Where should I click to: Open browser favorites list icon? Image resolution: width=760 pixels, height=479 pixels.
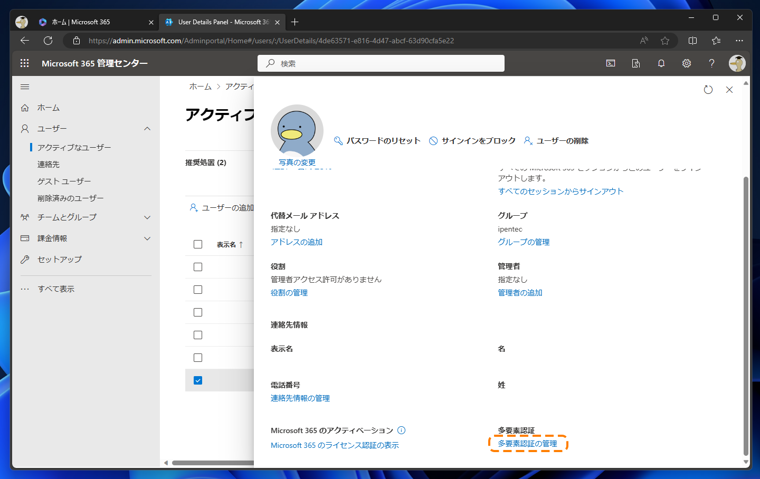point(716,41)
